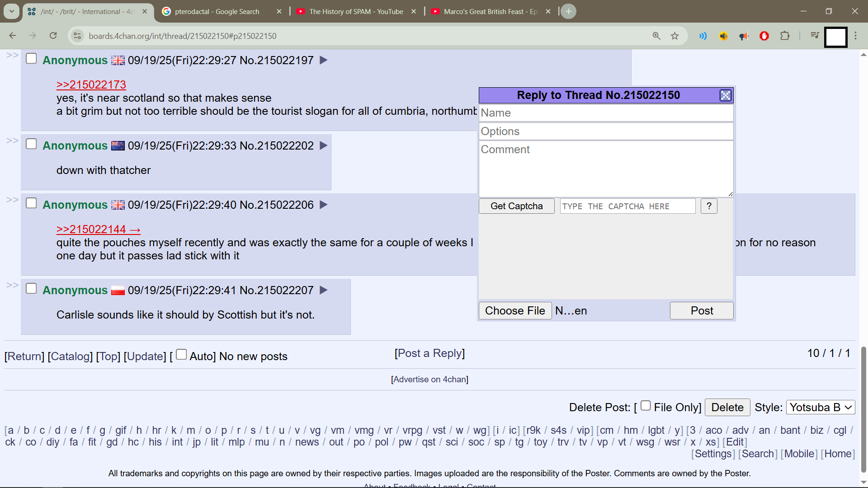Follow the quote link >>215022173
Viewport: 868px width, 488px height.
tap(91, 84)
